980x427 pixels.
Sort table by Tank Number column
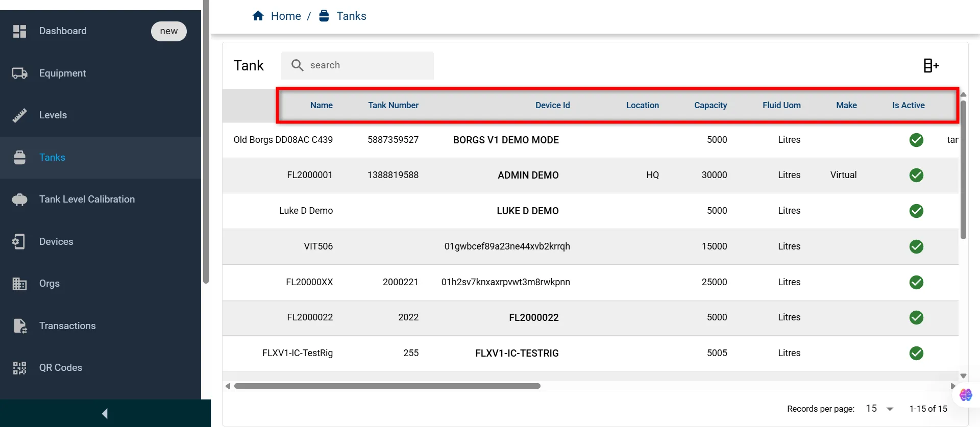(393, 105)
